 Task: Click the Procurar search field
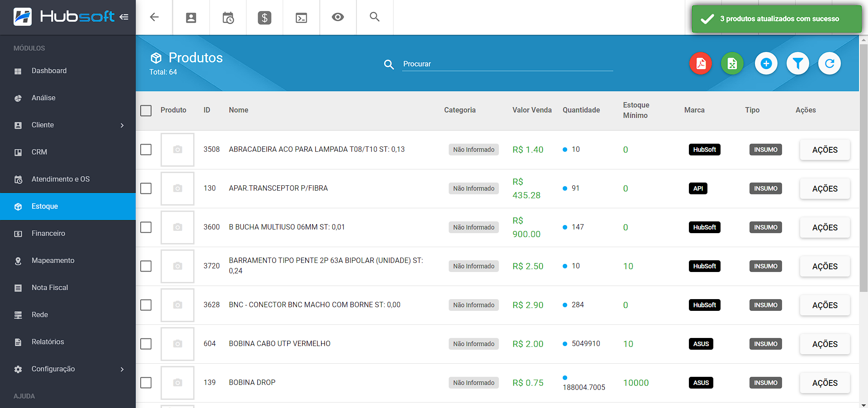[507, 64]
